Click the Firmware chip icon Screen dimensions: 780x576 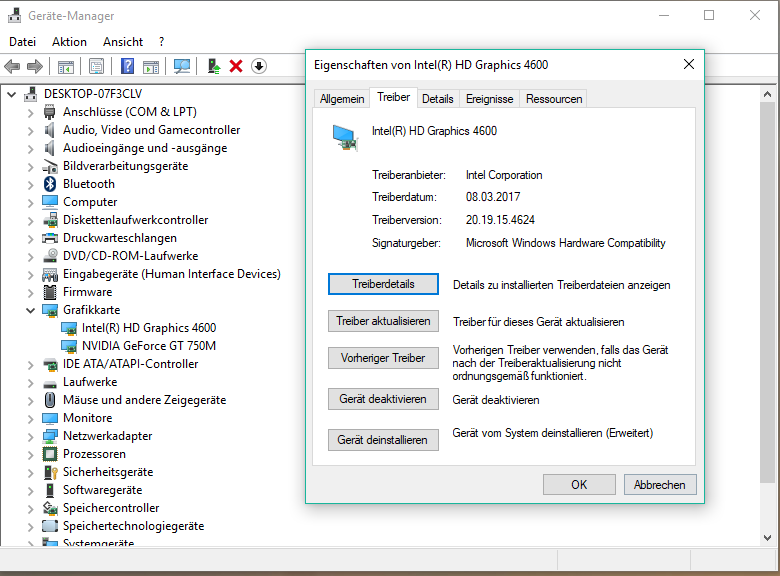point(50,292)
